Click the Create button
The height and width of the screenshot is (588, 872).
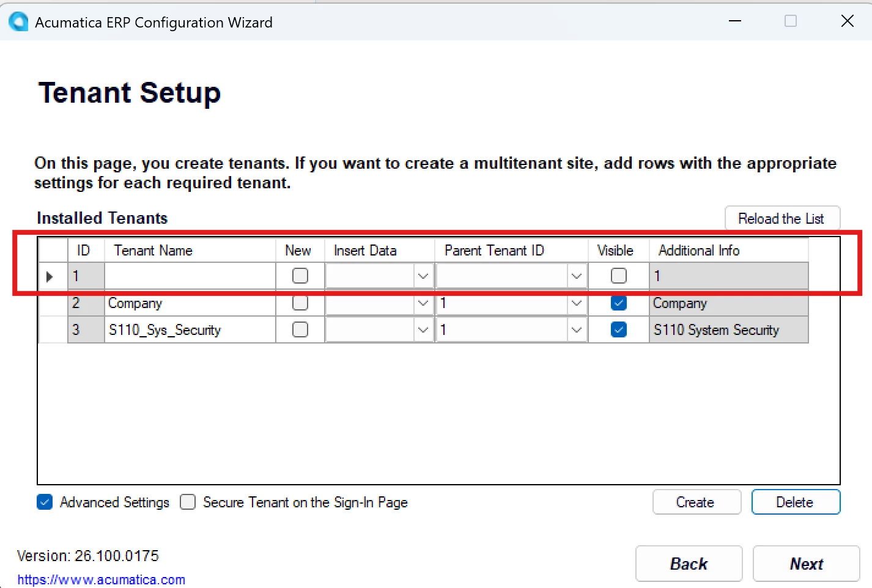coord(696,502)
